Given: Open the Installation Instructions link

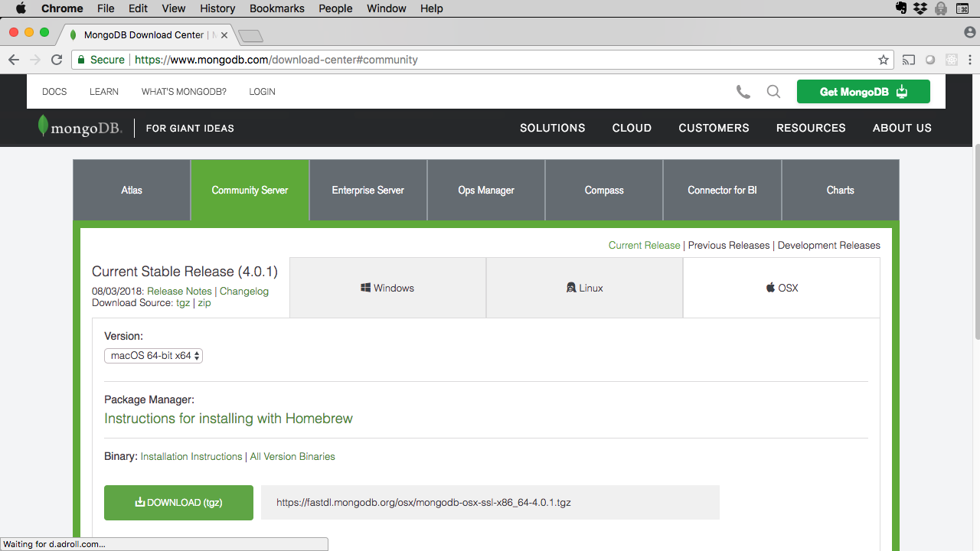Looking at the screenshot, I should [191, 457].
